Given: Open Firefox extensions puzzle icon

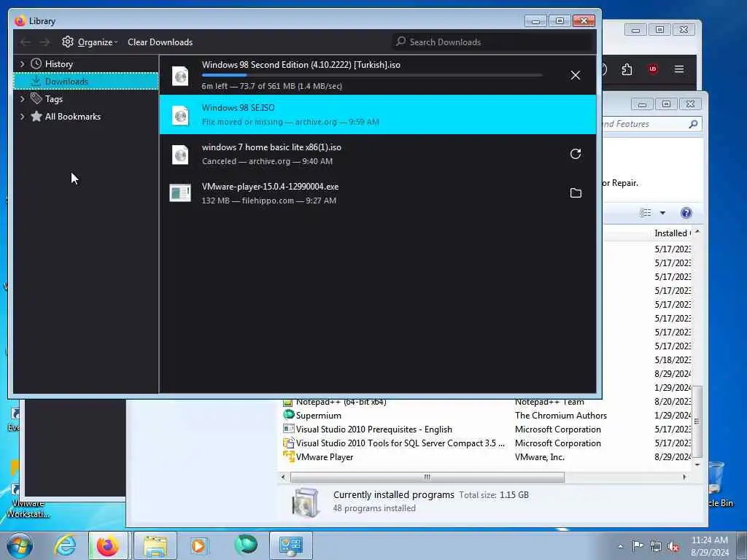Looking at the screenshot, I should tap(627, 69).
